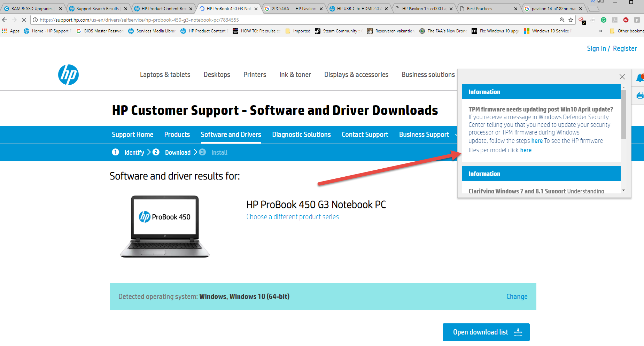Click Register link

625,48
